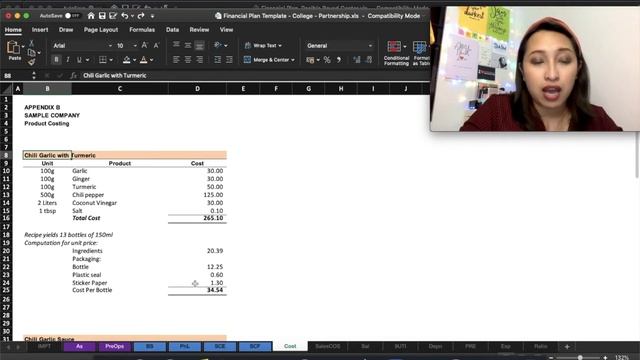
Task: Click the Increase Indent icon
Action: coord(229,60)
